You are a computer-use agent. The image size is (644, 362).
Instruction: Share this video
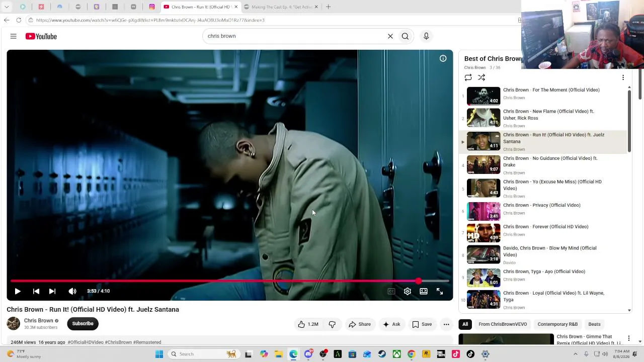[360, 324]
